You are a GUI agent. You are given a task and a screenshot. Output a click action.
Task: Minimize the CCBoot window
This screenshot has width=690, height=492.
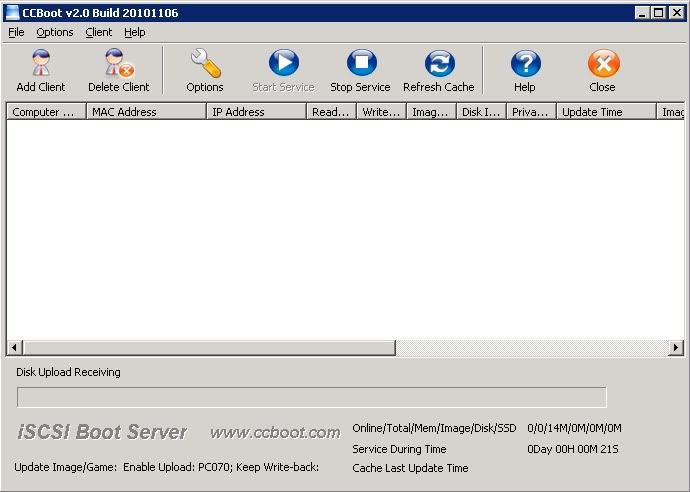642,13
